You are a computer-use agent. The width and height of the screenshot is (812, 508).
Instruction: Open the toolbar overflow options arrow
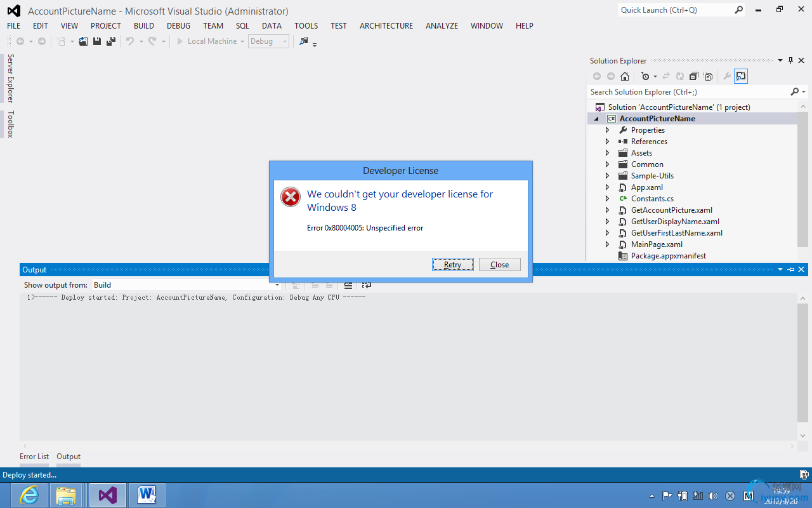(x=315, y=44)
